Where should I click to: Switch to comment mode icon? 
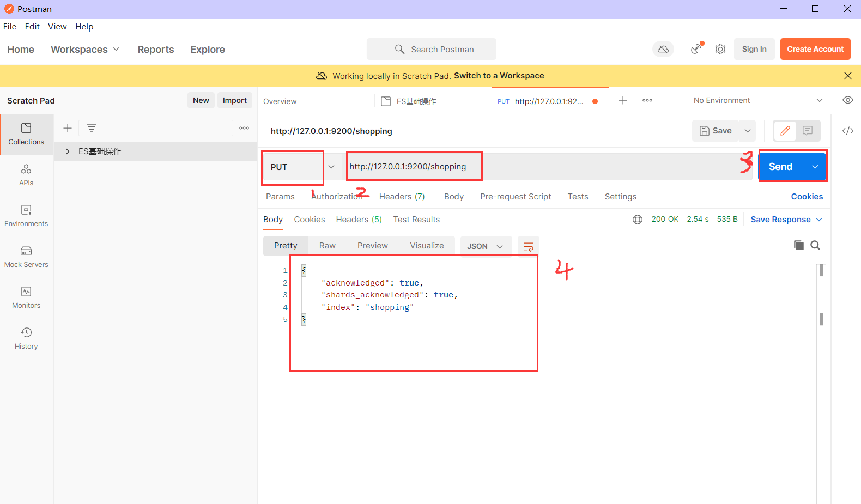pyautogui.click(x=808, y=131)
